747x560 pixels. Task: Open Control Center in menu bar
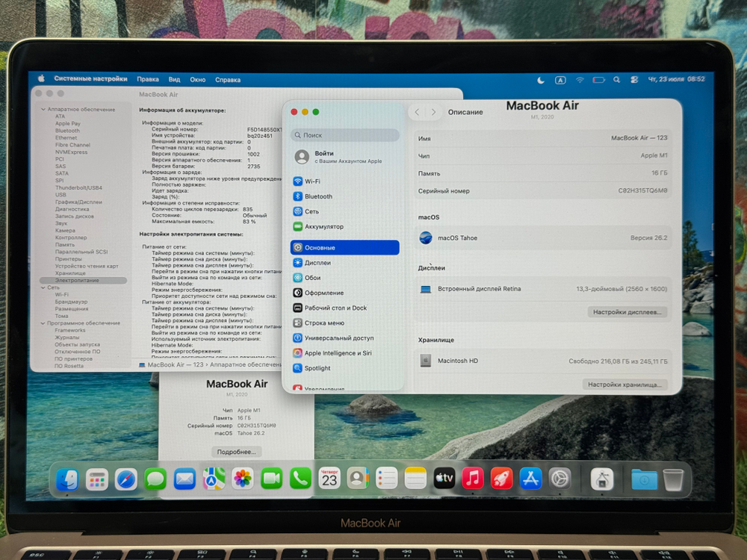click(634, 80)
